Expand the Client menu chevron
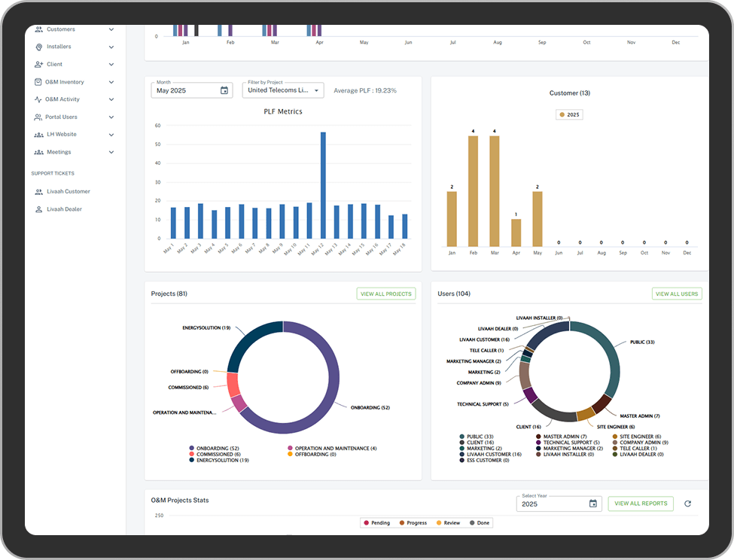The width and height of the screenshot is (734, 560). tap(111, 65)
